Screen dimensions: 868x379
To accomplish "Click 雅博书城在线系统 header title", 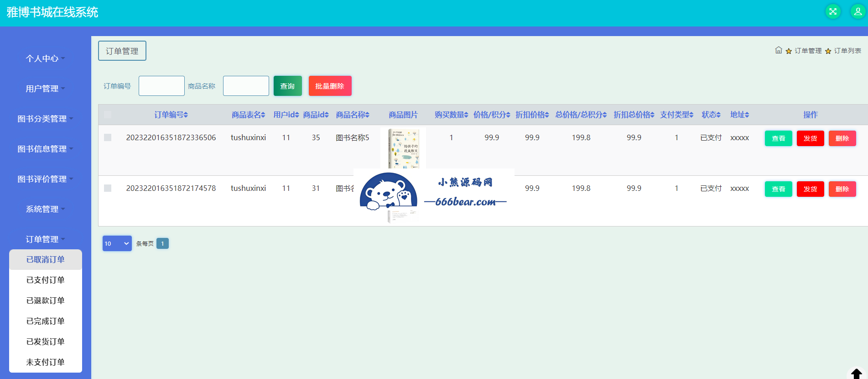I will click(x=52, y=12).
